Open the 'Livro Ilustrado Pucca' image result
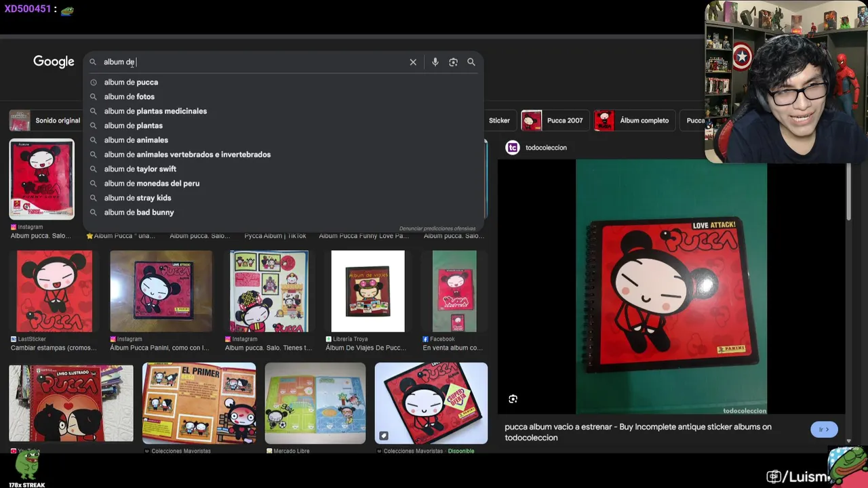This screenshot has width=868, height=488. click(x=71, y=403)
